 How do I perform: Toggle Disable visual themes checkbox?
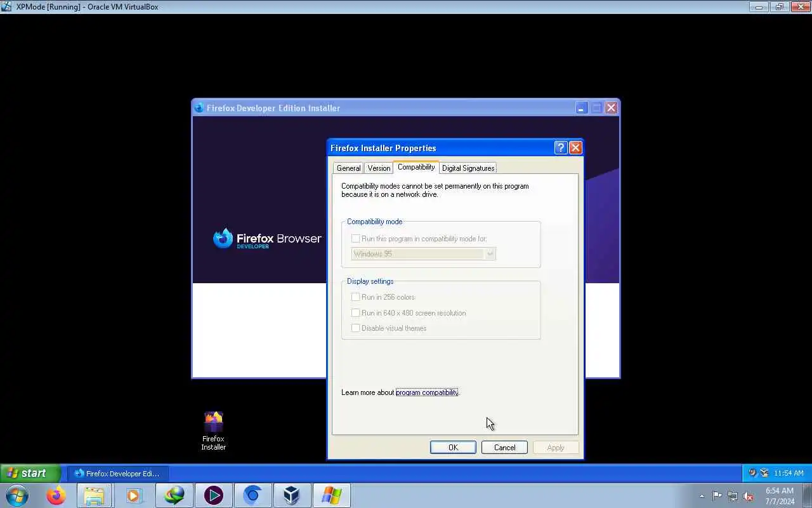(355, 328)
